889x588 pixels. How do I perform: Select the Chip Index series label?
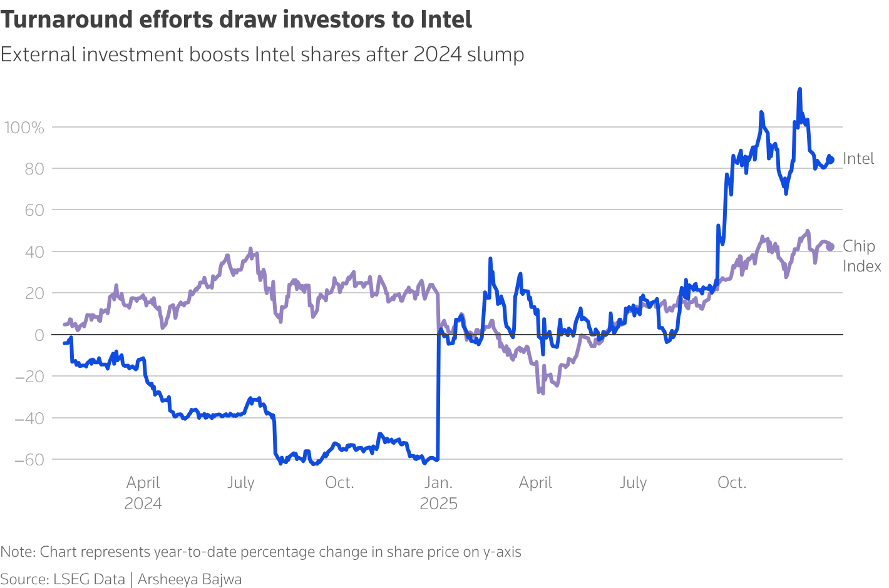point(861,256)
